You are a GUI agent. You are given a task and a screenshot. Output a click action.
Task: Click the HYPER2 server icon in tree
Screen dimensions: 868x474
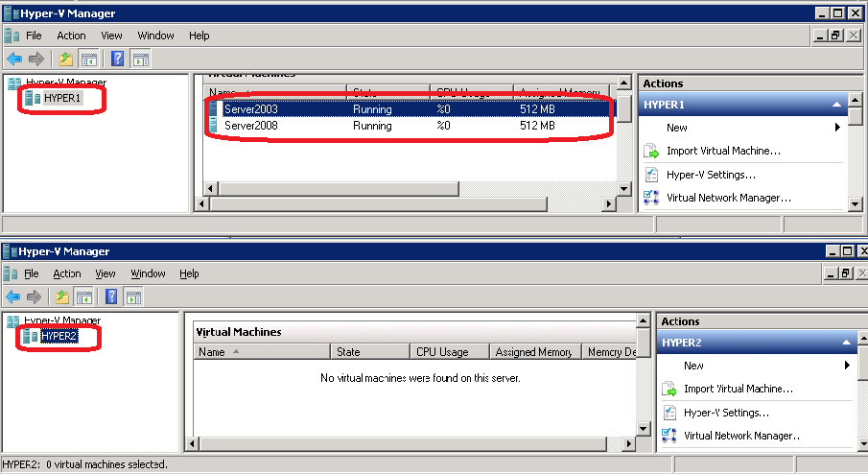click(31, 336)
